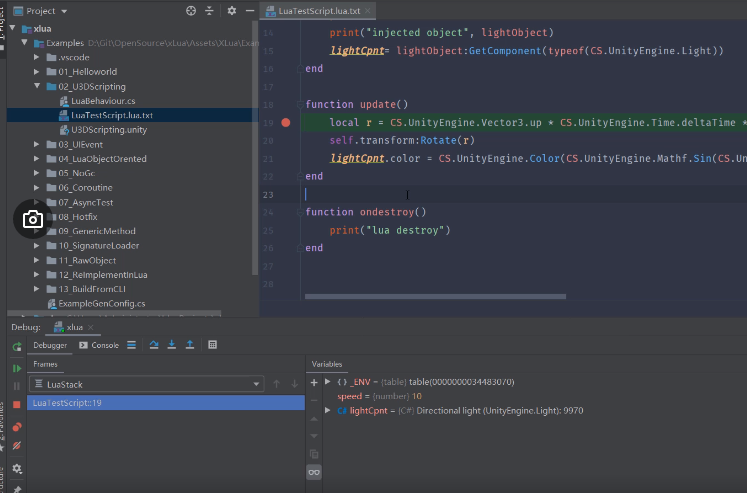Resume program with the green play icon
This screenshot has width=747, height=493.
coord(17,368)
